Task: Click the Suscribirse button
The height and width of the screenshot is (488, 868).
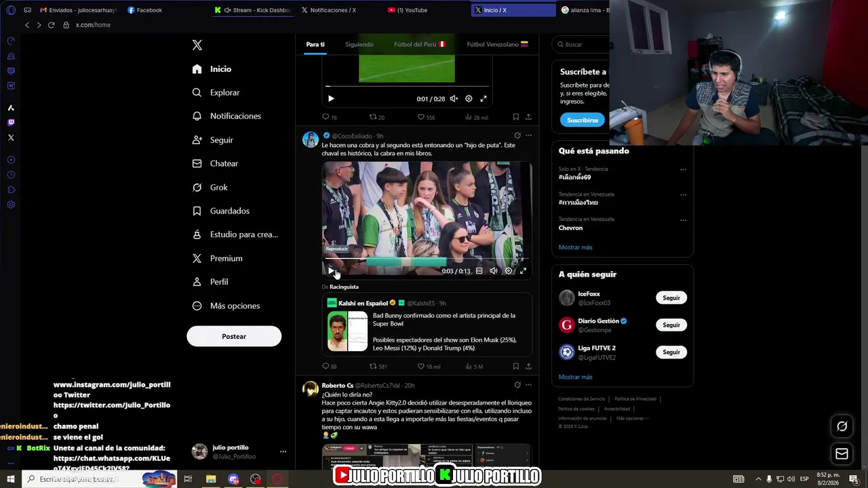Action: pos(583,120)
